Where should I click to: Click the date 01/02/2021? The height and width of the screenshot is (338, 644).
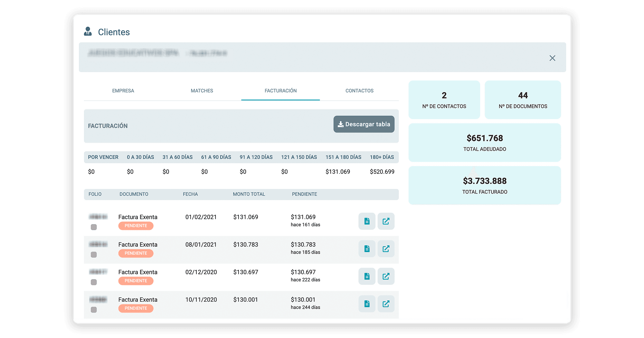[x=201, y=217]
